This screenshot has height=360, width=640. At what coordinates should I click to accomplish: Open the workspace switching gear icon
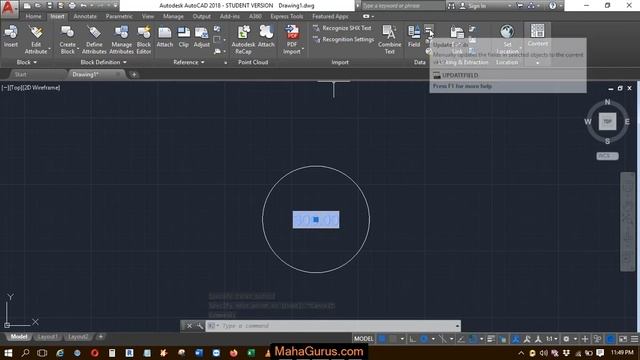[x=566, y=339]
